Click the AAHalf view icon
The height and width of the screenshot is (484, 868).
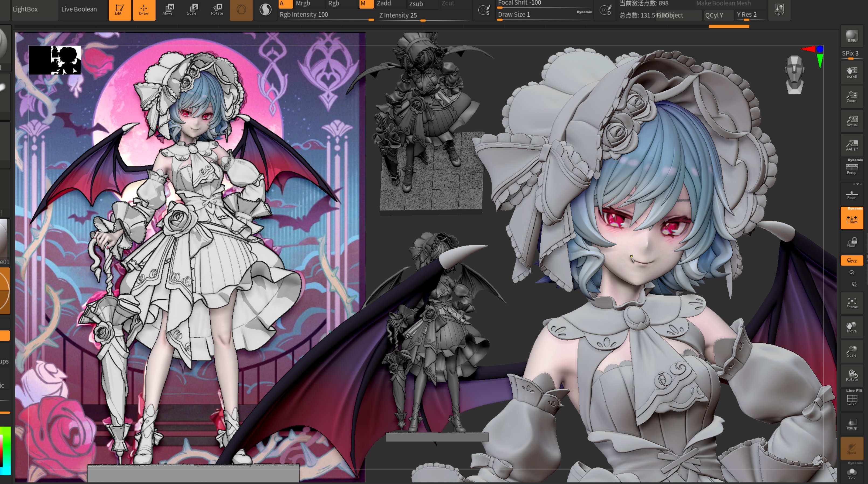point(852,145)
